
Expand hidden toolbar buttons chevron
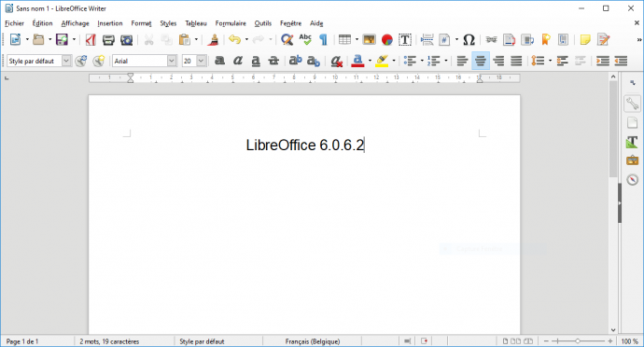638,40
